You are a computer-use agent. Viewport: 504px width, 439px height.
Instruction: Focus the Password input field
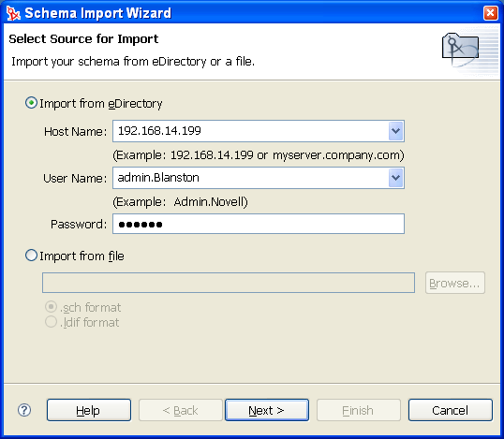point(259,224)
